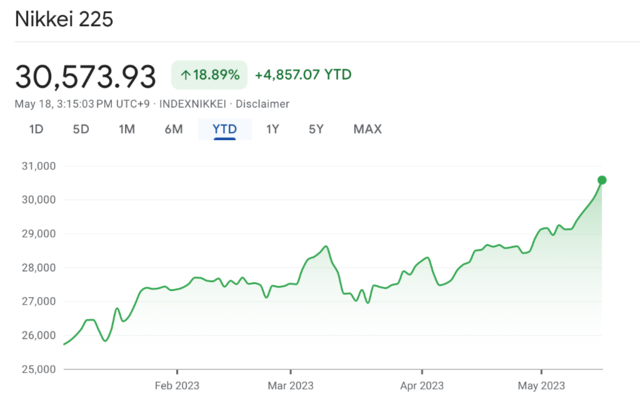
Task: Click the green up arrow icon
Action: (x=187, y=75)
